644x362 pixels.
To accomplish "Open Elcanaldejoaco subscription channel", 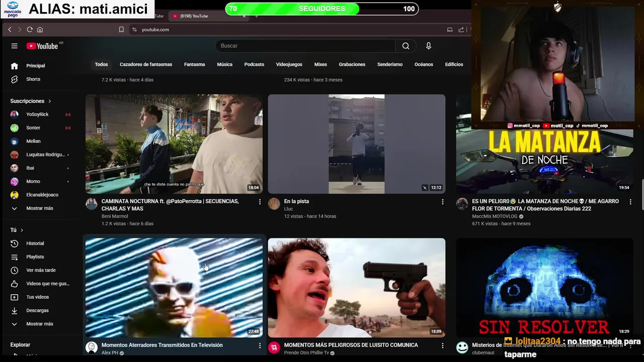I will coord(41,195).
